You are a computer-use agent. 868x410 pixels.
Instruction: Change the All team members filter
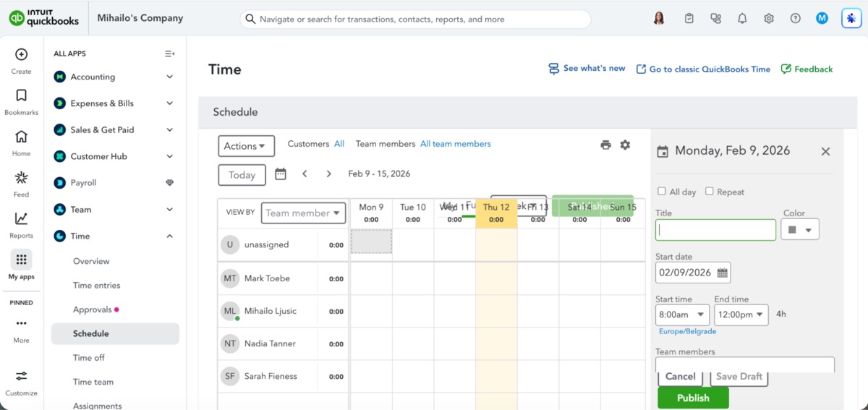click(x=456, y=144)
